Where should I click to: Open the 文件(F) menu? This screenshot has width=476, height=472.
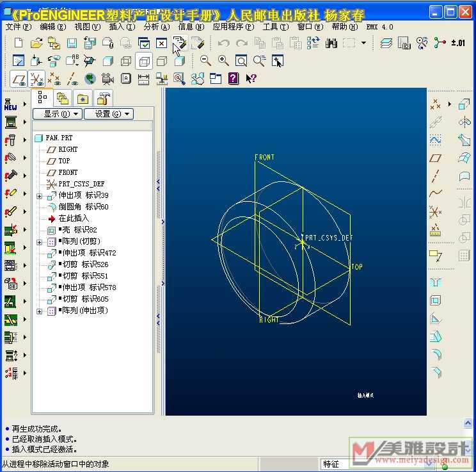18,27
